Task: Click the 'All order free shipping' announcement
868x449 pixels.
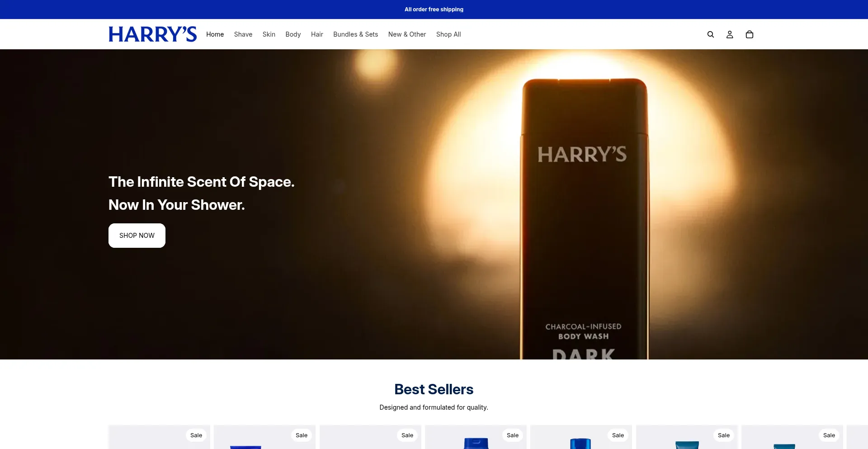Action: 434,9
